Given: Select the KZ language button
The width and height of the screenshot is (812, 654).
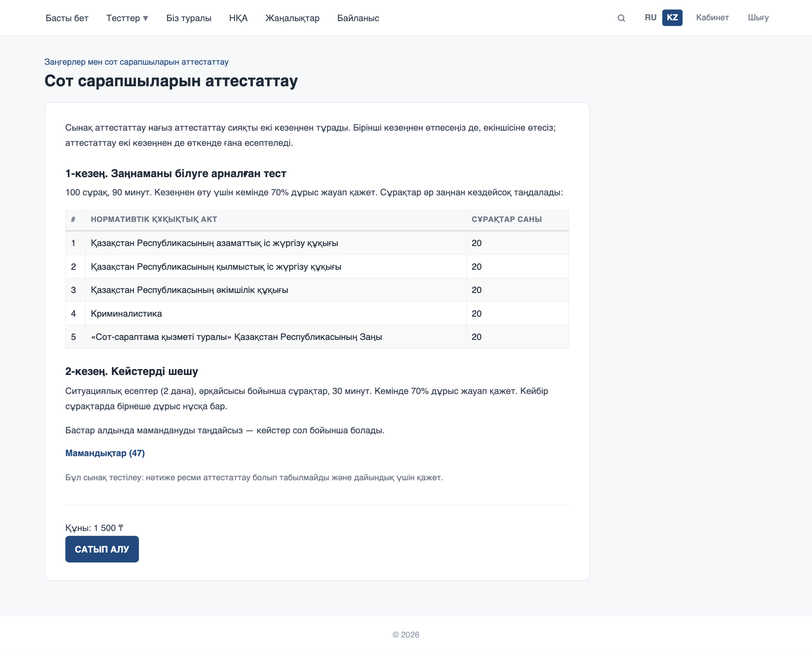Looking at the screenshot, I should coord(672,18).
